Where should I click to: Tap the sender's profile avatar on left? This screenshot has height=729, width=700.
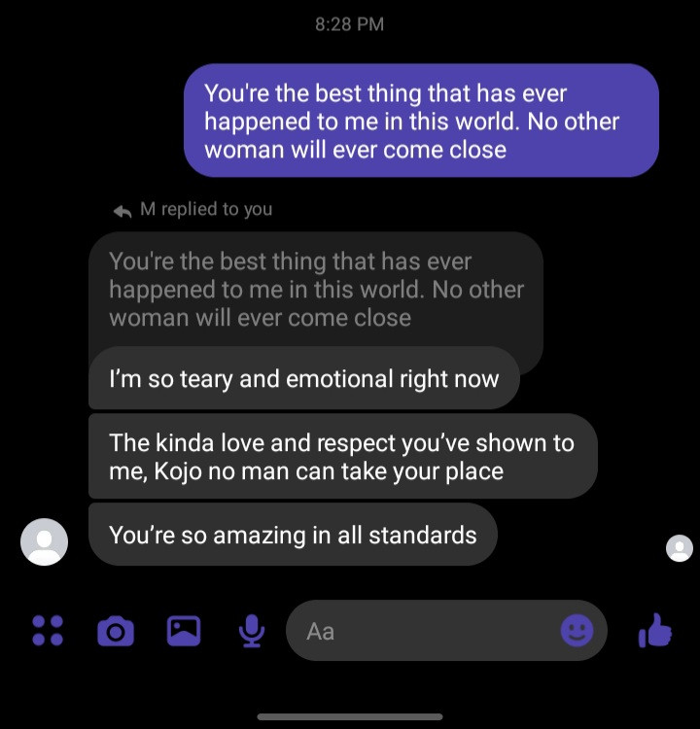tap(44, 541)
